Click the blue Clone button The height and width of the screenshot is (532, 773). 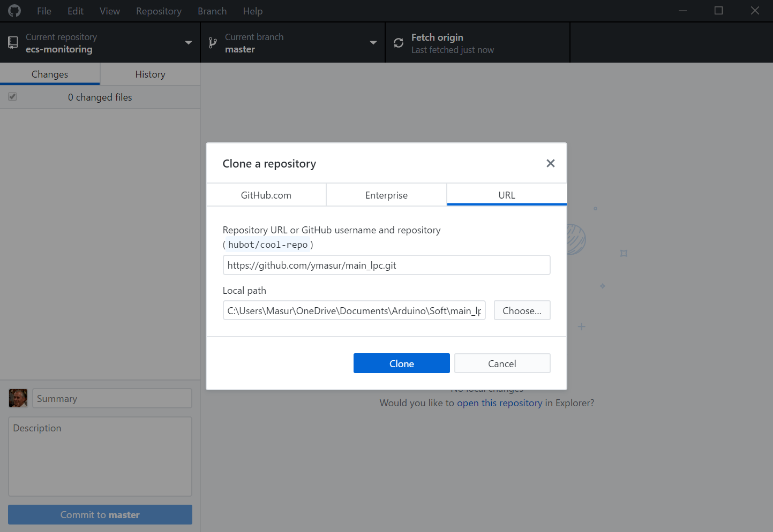coord(402,363)
